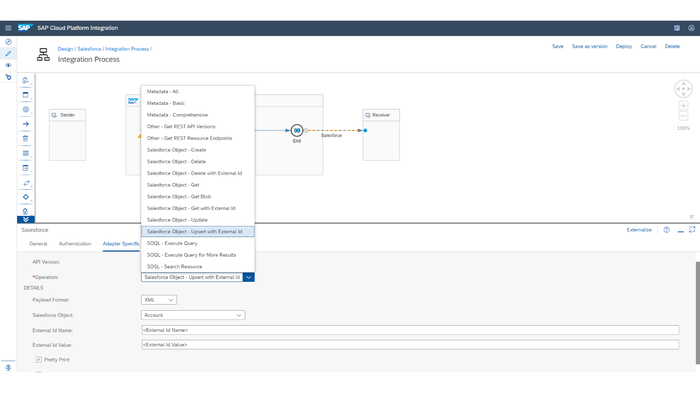Click the canvas overview arrow icon
Image resolution: width=700 pixels, height=393 pixels.
[692, 217]
